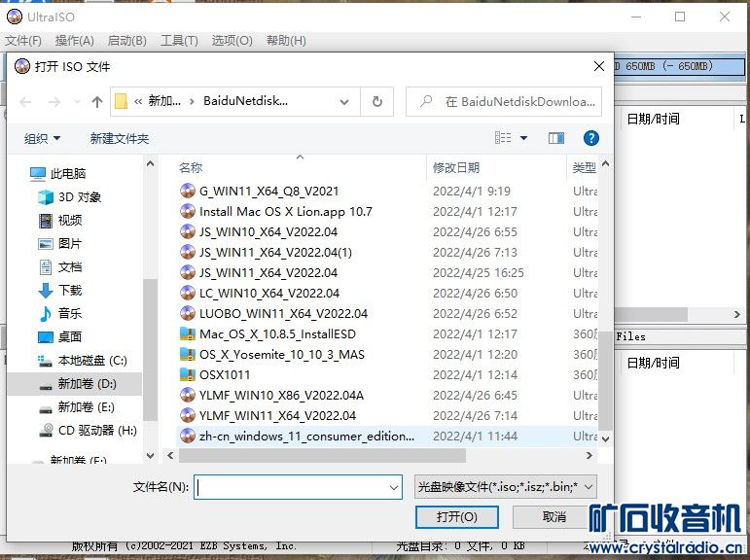750x560 pixels.
Task: Select 文档 folder in sidebar
Action: pyautogui.click(x=60, y=266)
